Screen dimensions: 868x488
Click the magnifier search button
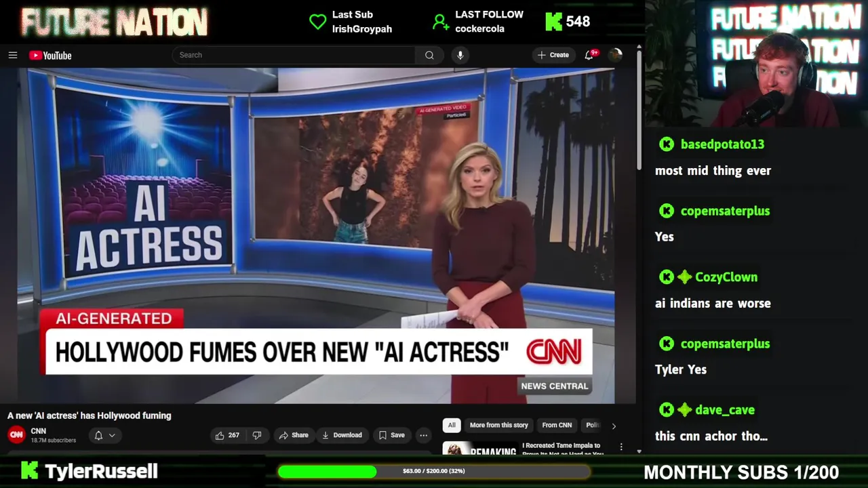(429, 55)
